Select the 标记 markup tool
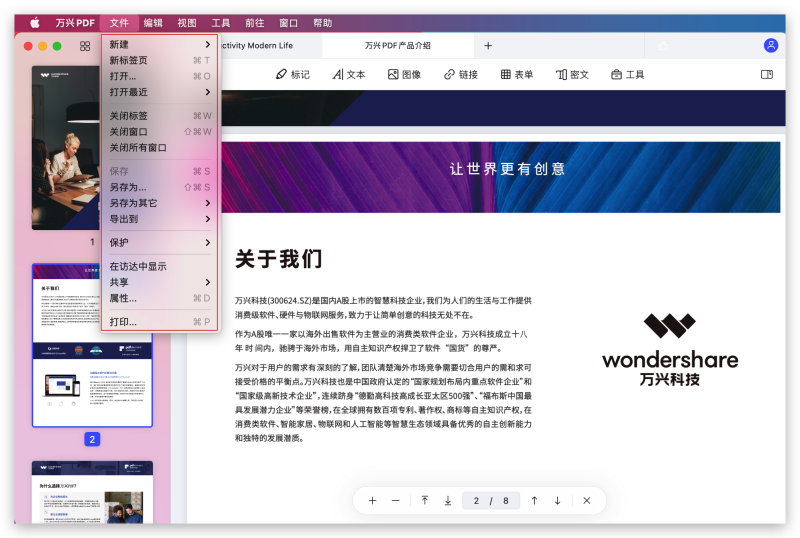Image resolution: width=800 pixels, height=538 pixels. (293, 75)
